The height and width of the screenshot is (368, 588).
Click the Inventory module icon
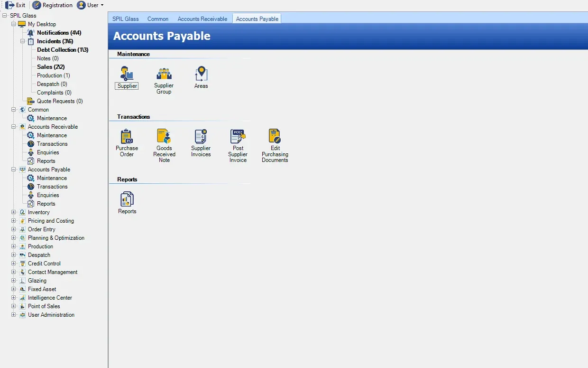[22, 212]
